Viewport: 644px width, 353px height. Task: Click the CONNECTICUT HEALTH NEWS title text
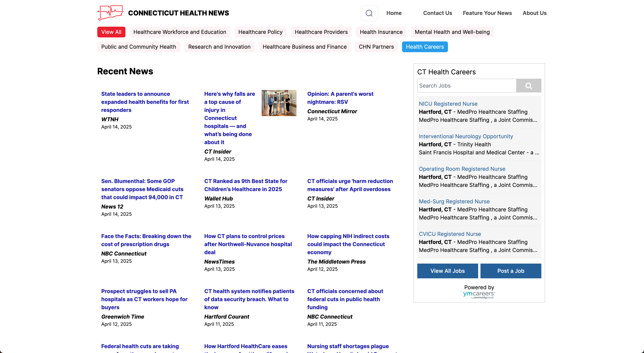pos(178,13)
